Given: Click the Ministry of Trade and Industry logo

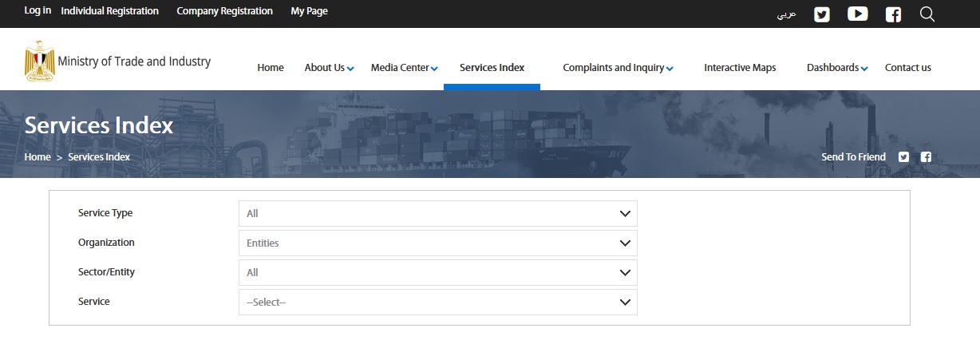Looking at the screenshot, I should (117, 62).
